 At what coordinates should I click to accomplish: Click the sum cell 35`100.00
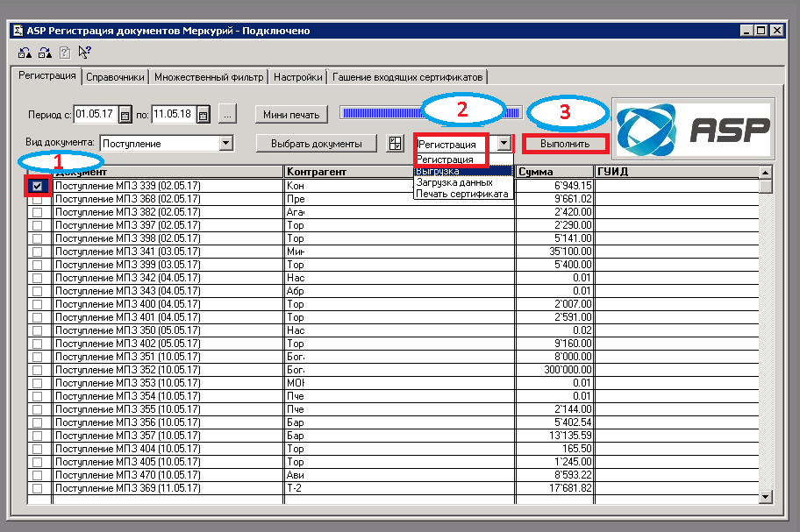point(554,252)
